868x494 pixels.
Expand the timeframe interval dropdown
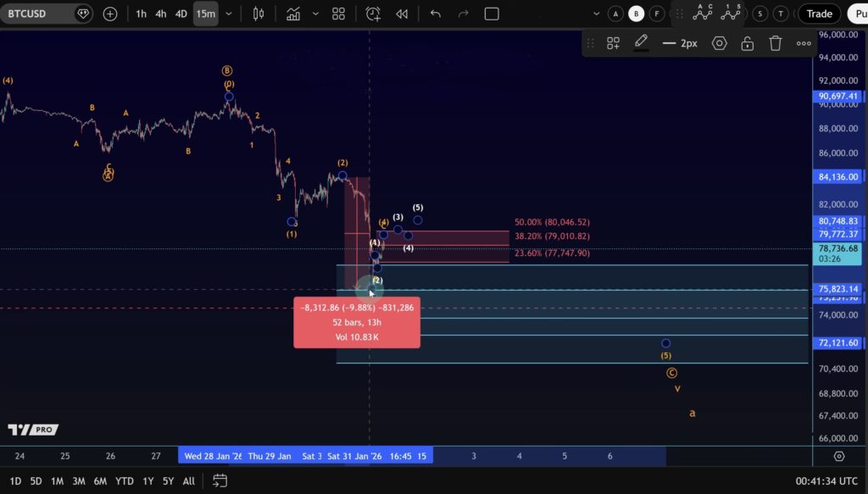tap(229, 14)
